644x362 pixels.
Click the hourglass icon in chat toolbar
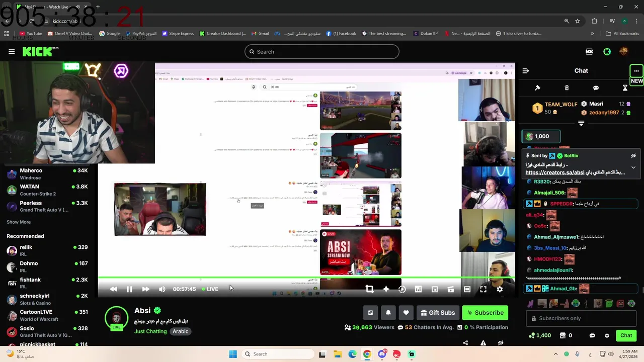[625, 88]
